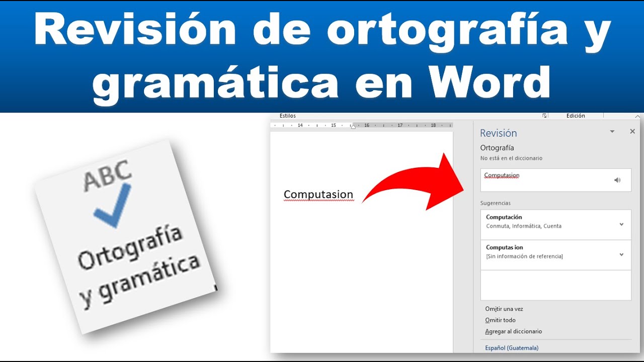Click the "Sugerencias" label

[x=496, y=203]
